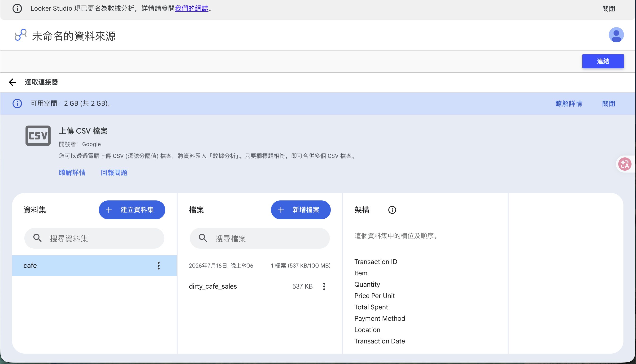Screen dimensions: 636x364
Task: Click the 537 KB file size value
Action: [302, 286]
